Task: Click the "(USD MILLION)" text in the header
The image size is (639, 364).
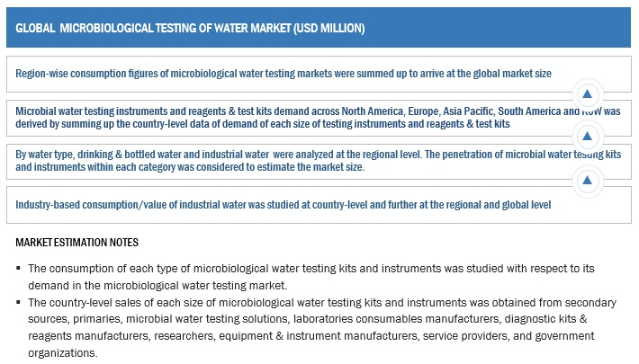Action: coord(323,28)
